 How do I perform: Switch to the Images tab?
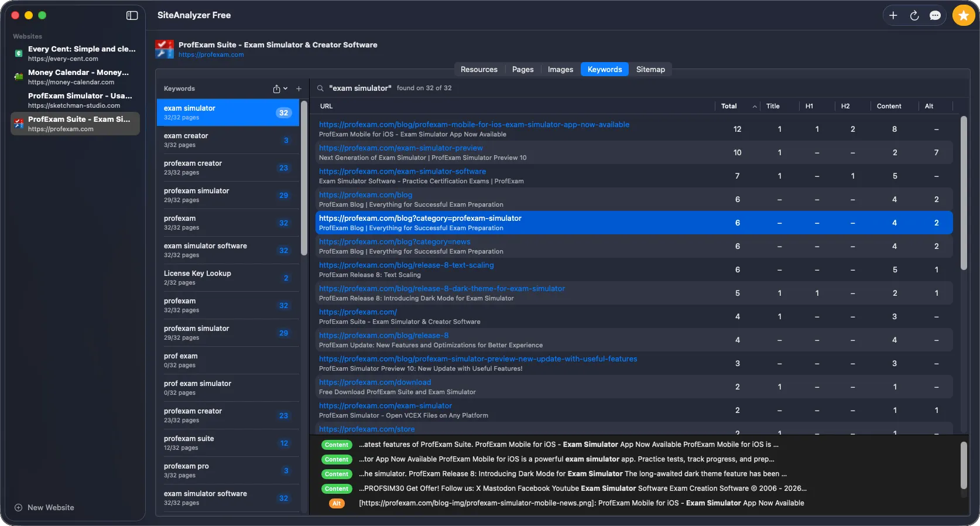click(x=560, y=69)
